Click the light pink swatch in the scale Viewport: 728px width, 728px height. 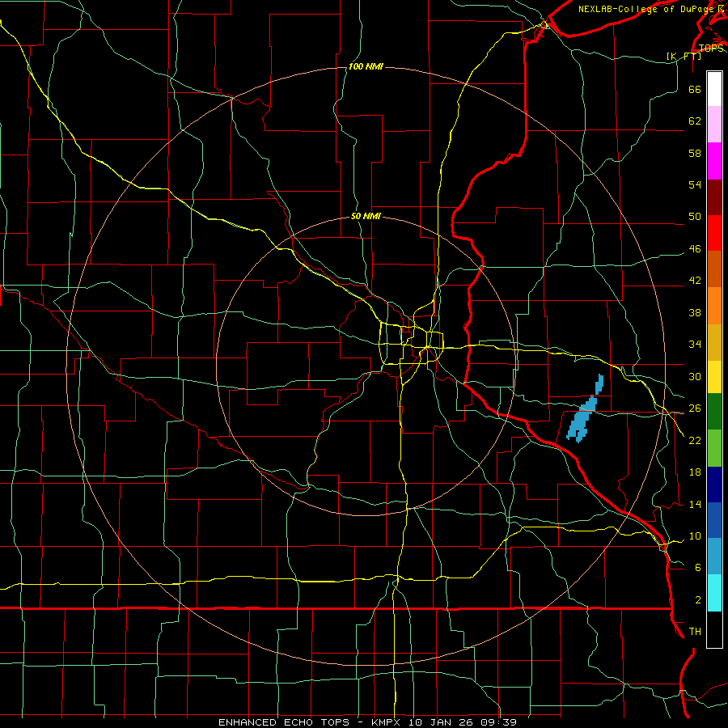pyautogui.click(x=714, y=124)
